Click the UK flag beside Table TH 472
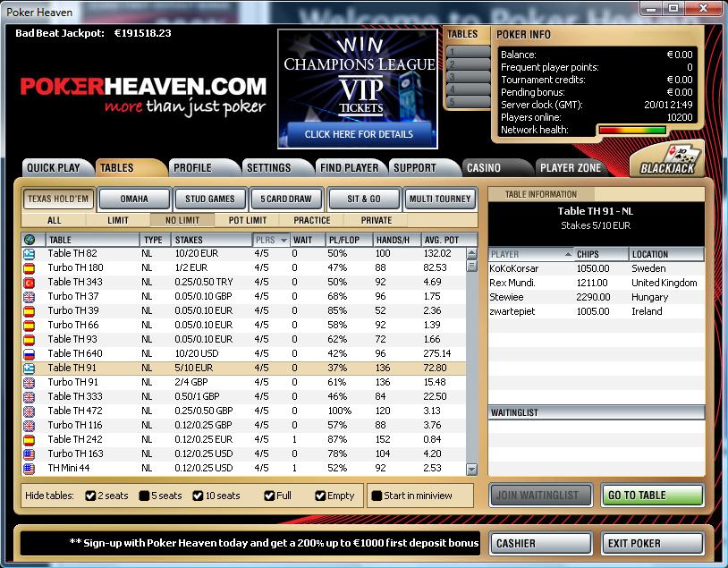728x568 pixels. tap(29, 411)
